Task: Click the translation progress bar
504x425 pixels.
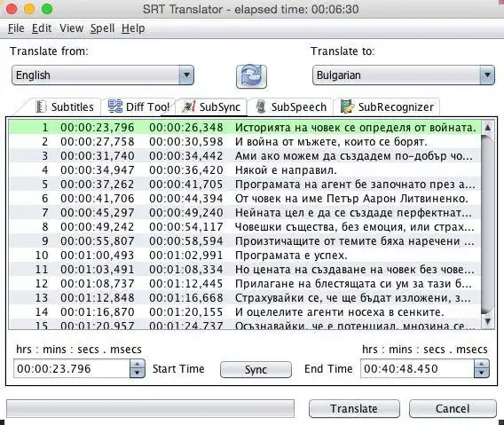Action: coord(151,409)
